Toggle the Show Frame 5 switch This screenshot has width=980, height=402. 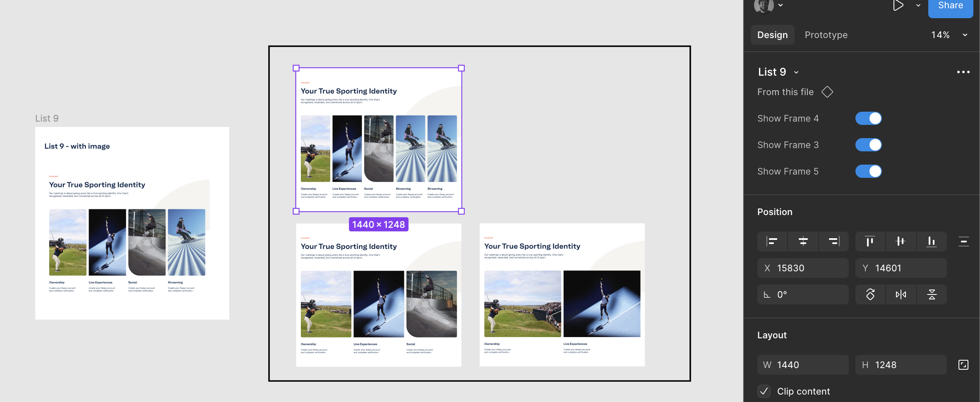868,171
